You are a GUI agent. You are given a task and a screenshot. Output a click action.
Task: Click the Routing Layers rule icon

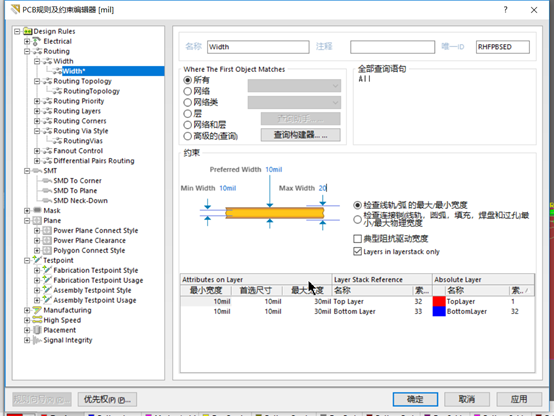47,111
